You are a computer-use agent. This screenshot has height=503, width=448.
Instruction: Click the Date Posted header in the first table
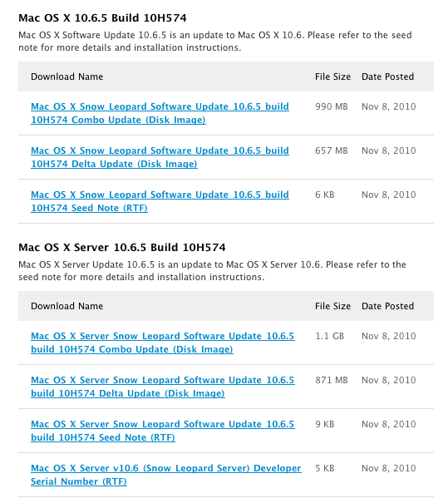click(x=387, y=76)
